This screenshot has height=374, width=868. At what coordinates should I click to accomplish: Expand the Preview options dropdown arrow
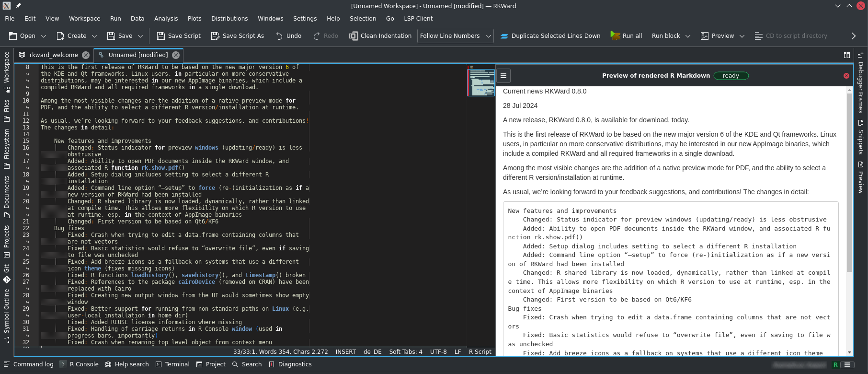[742, 36]
